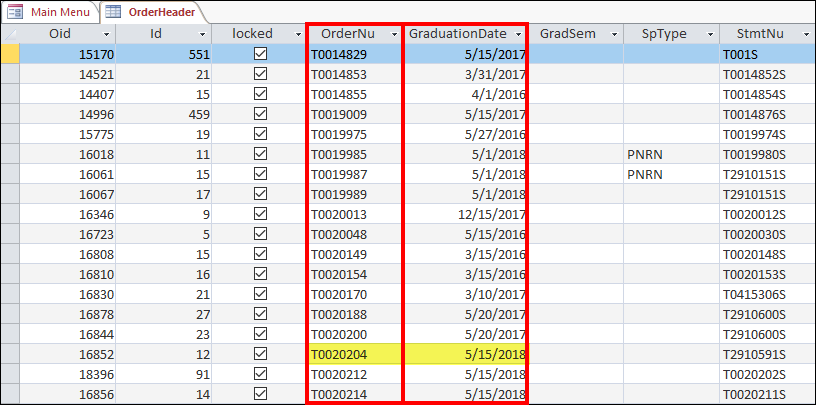Click OrderNu cell T0020214
Image resolution: width=816 pixels, height=405 pixels.
(355, 394)
